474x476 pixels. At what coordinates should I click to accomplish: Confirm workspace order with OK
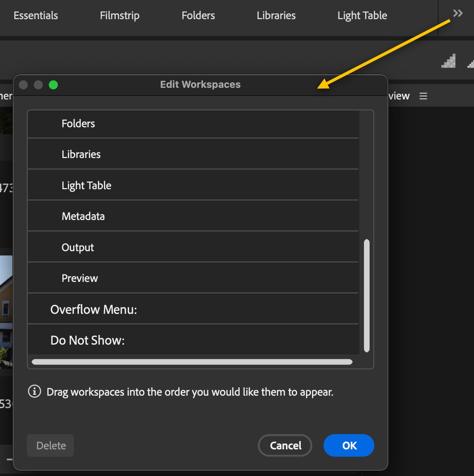click(349, 446)
